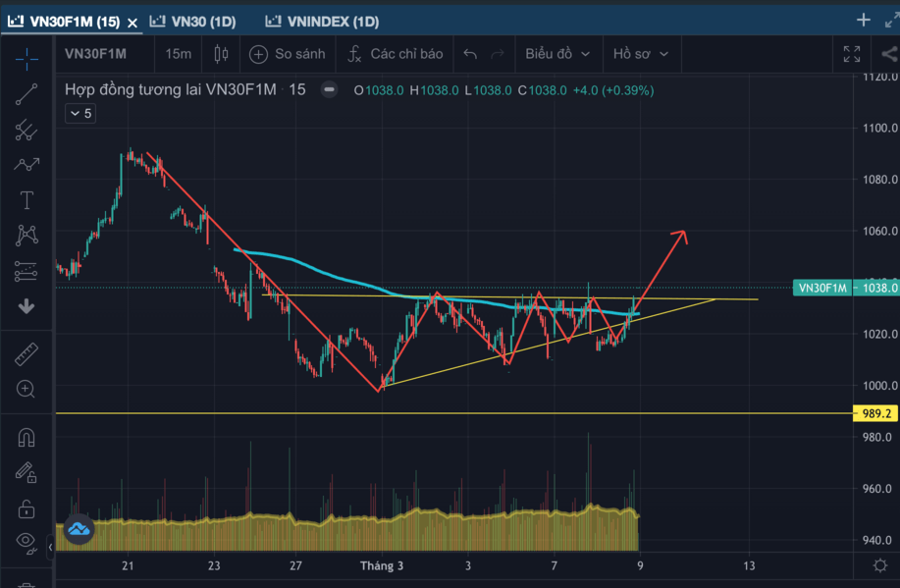Click the So sánh compare button

[x=286, y=54]
